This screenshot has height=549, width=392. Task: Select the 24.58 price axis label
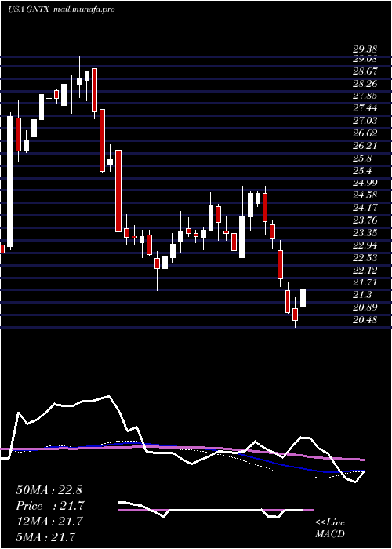tap(365, 195)
